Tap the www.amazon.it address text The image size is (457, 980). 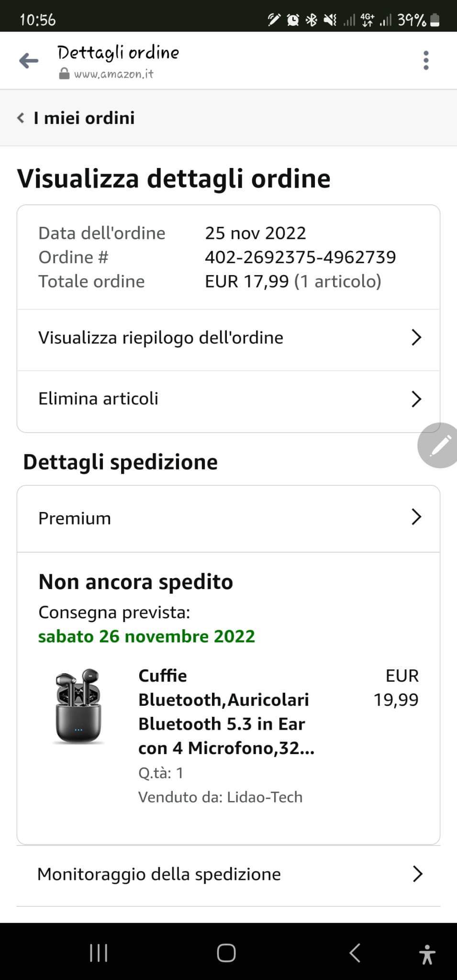click(x=114, y=74)
